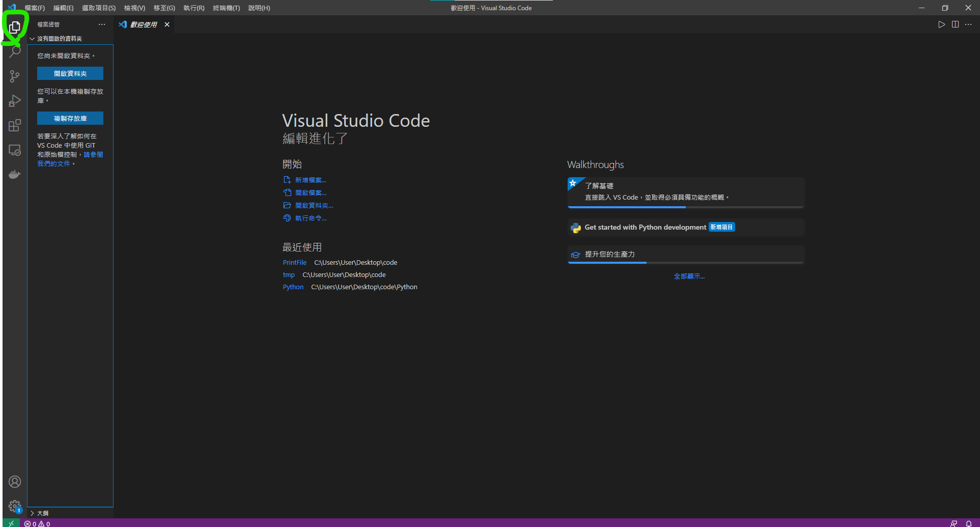980x527 pixels.
Task: Open the 檔案(F) menu
Action: 35,8
